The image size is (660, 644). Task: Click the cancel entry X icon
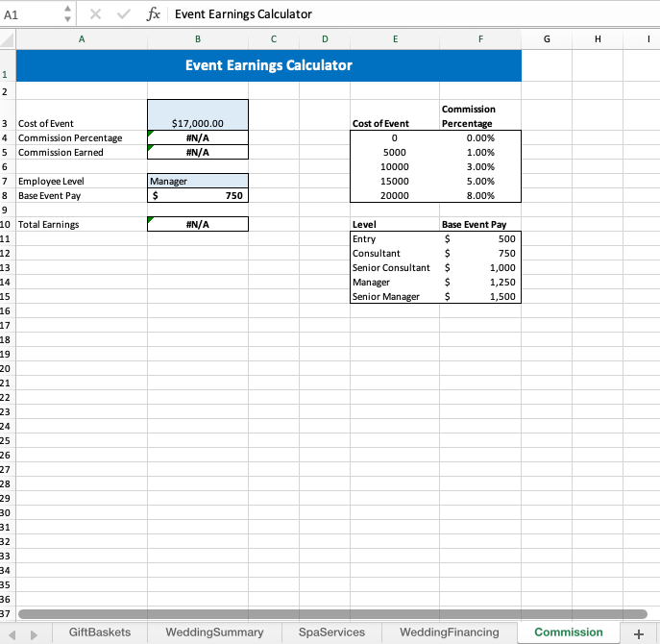[95, 14]
